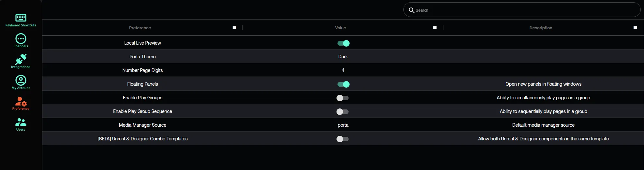
Task: Open the Description column menu
Action: pos(635,28)
